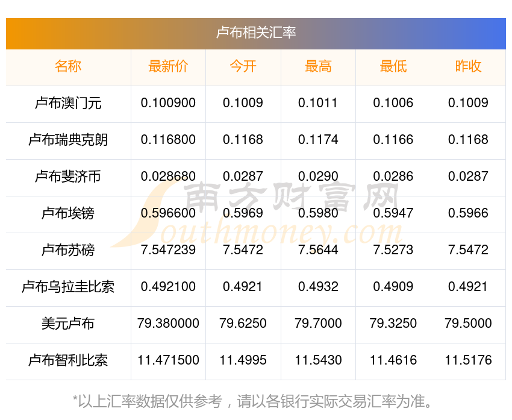The width and height of the screenshot is (512, 420).
Task: Select the latest price 79.380000 cell
Action: point(168,324)
